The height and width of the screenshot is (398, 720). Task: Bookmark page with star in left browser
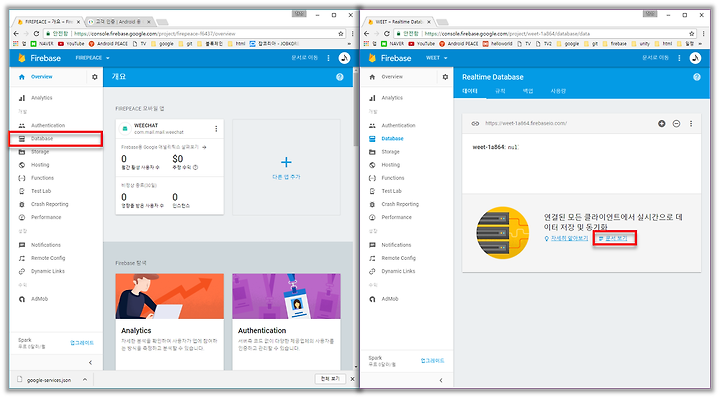point(341,34)
